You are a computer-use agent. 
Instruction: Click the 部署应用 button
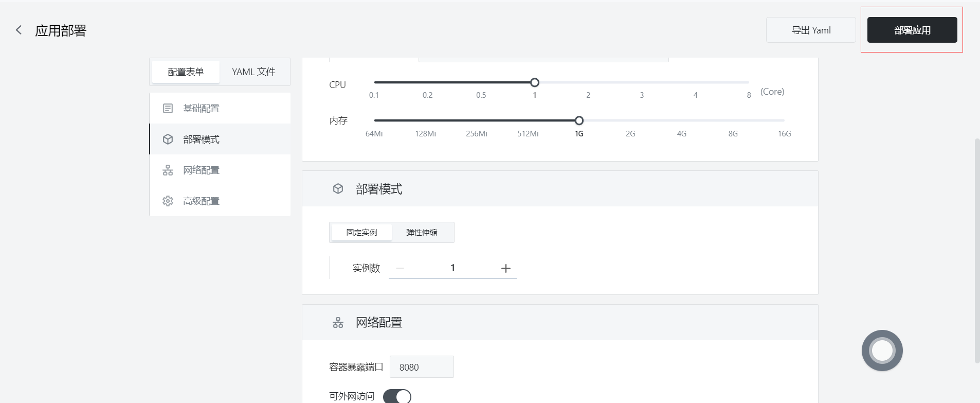coord(912,30)
